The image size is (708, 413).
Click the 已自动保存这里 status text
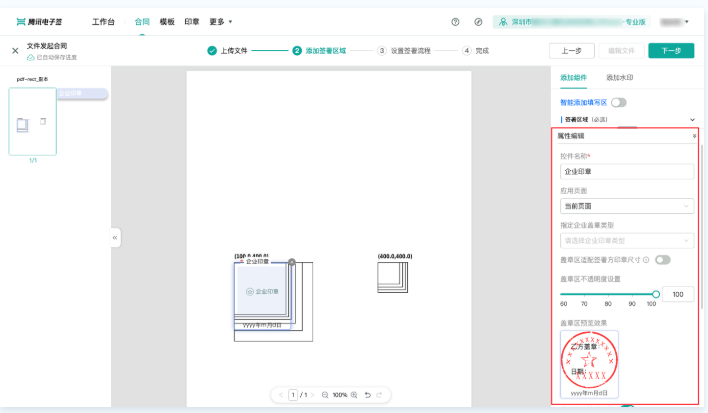pos(56,57)
